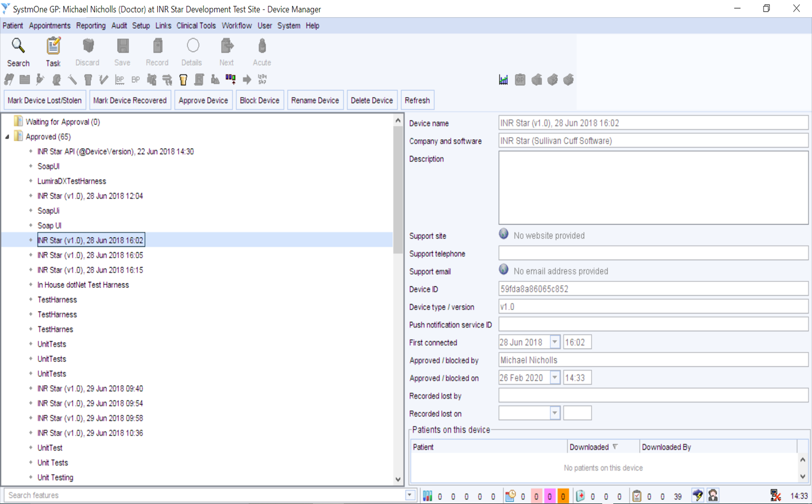Image resolution: width=812 pixels, height=504 pixels.
Task: Click the calendar clock icon in status bar
Action: (510, 496)
